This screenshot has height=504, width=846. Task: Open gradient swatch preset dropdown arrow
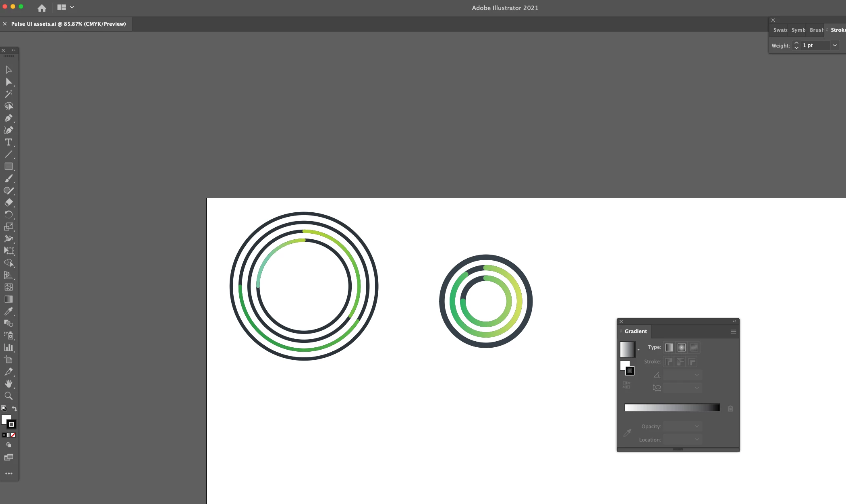[639, 350]
